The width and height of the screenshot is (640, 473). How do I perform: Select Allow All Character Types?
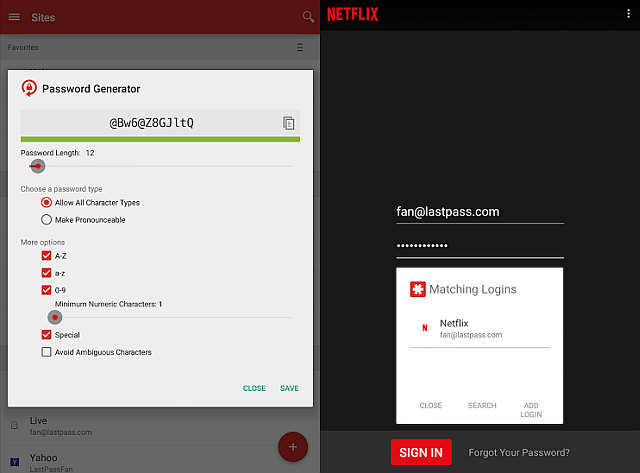(47, 202)
